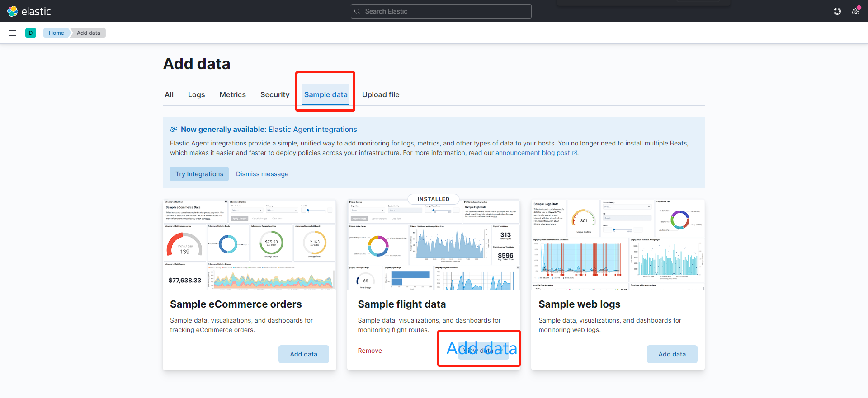Click the Sample flight data title
This screenshot has width=868, height=398.
(402, 304)
